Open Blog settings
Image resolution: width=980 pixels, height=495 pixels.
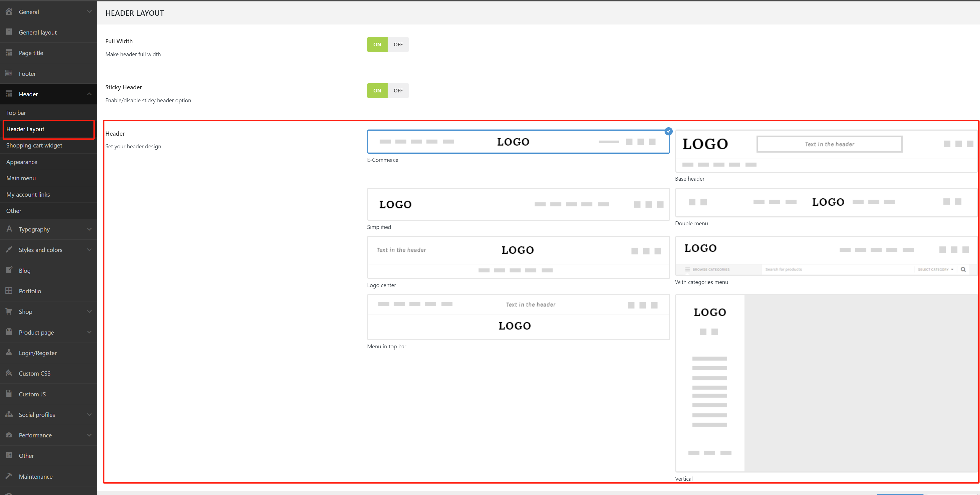[24, 270]
